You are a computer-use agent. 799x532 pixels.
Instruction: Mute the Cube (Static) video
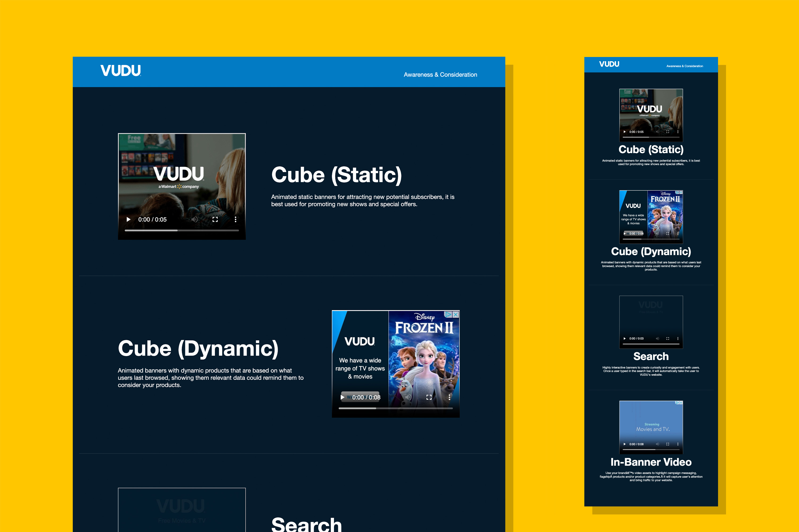click(194, 219)
